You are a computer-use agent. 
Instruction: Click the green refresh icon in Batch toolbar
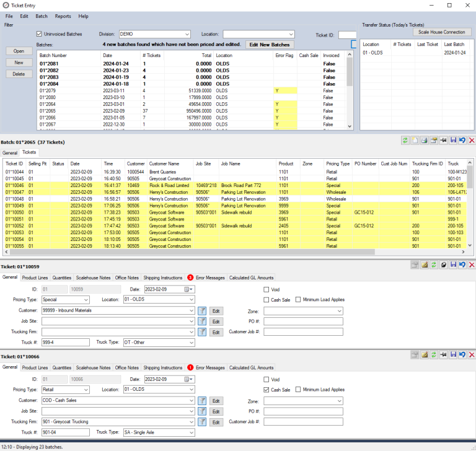coord(405,140)
